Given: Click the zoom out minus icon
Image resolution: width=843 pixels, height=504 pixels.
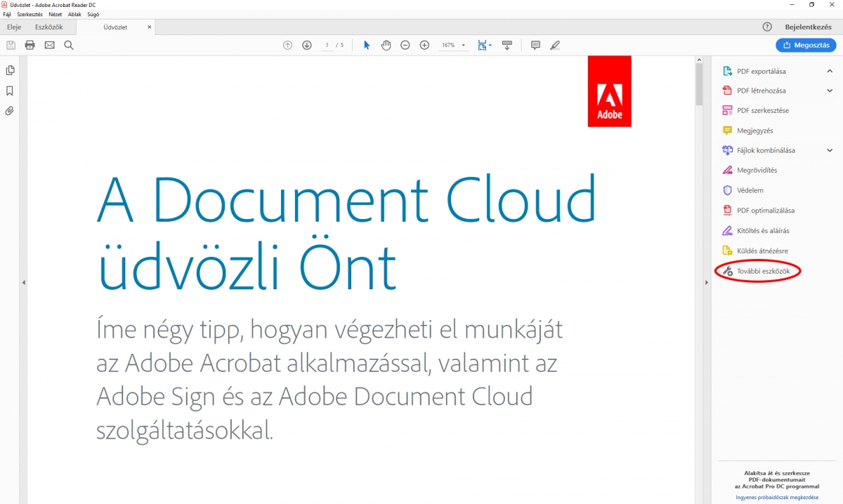Looking at the screenshot, I should pyautogui.click(x=405, y=45).
